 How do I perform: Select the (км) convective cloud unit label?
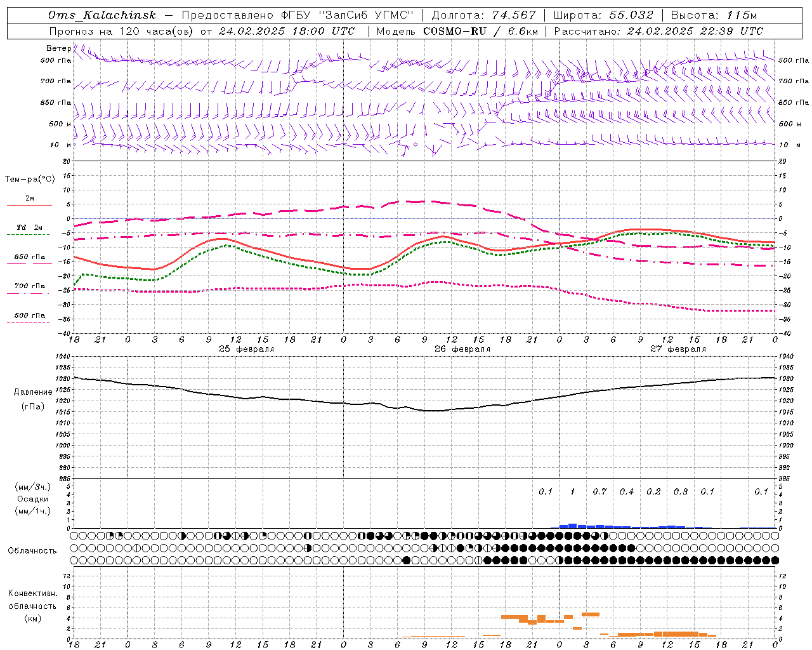[32, 618]
